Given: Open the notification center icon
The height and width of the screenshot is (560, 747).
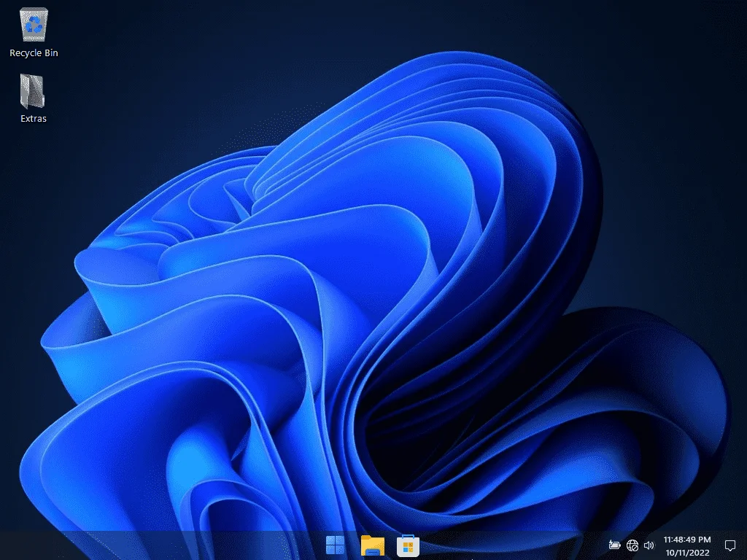Looking at the screenshot, I should [x=729, y=545].
